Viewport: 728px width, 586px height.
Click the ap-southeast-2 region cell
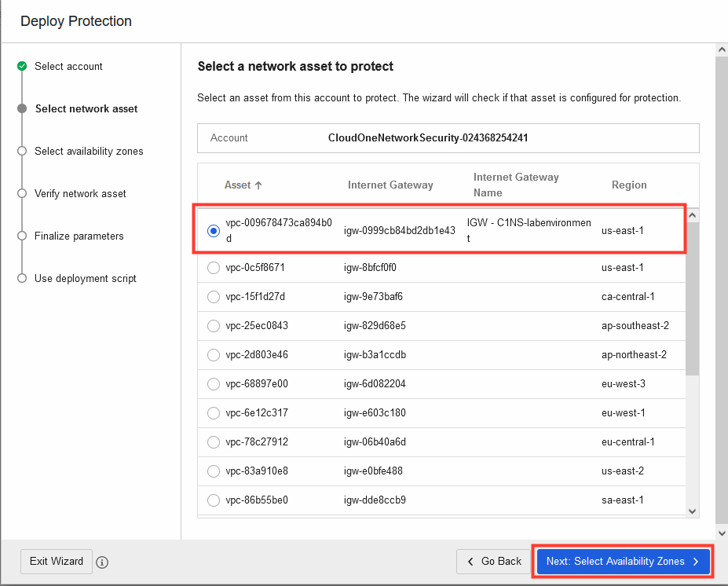coord(635,326)
